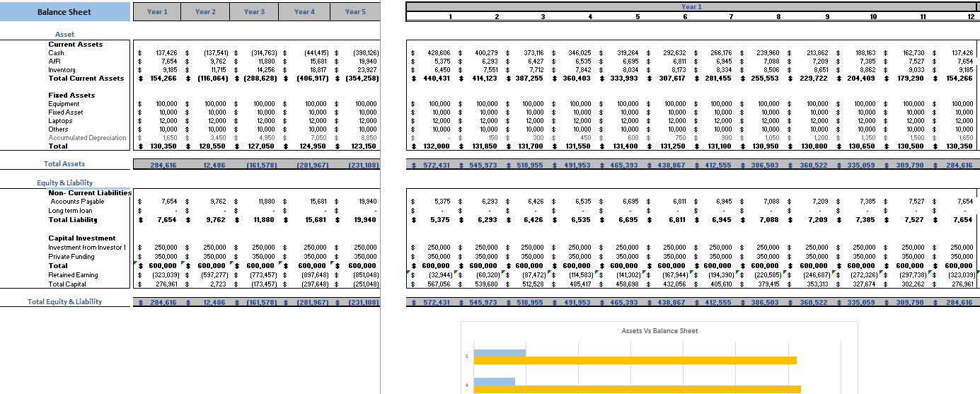Screen dimensions: 980x394
Task: Select the Private Funding row label
Action: pyautogui.click(x=70, y=256)
